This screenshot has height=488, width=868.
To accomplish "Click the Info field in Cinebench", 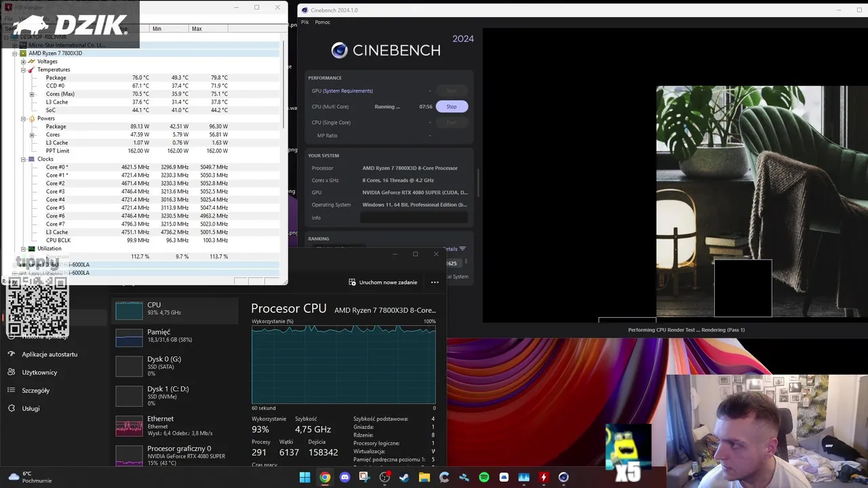I will point(414,218).
